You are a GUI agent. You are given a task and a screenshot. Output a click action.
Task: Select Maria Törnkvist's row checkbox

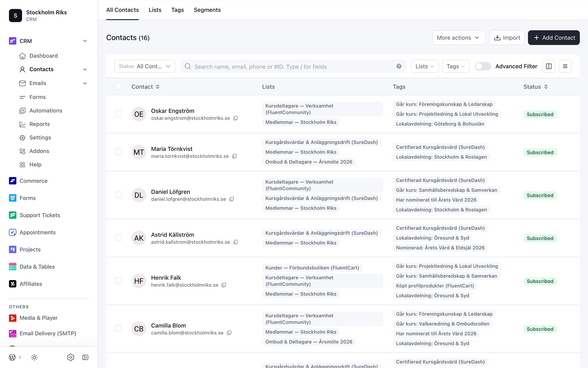point(118,152)
